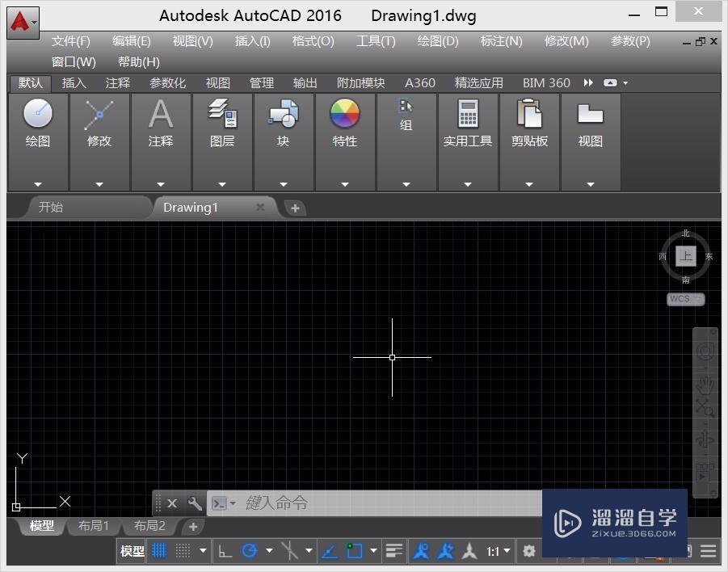The image size is (728, 572).
Task: Switch to the 参数化 ribbon tab
Action: pos(167,83)
